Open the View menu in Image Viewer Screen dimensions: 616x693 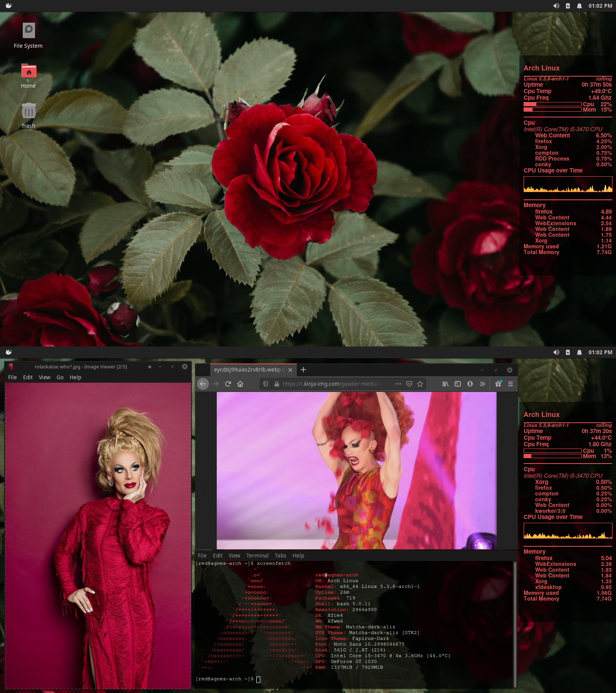pos(45,377)
